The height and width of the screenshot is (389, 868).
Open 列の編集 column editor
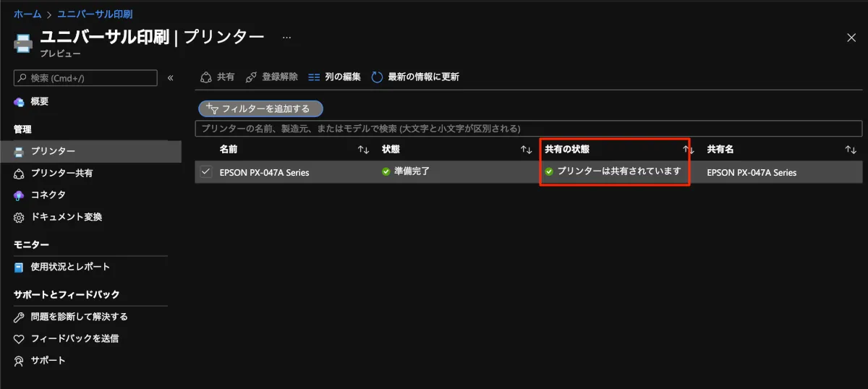pos(334,77)
